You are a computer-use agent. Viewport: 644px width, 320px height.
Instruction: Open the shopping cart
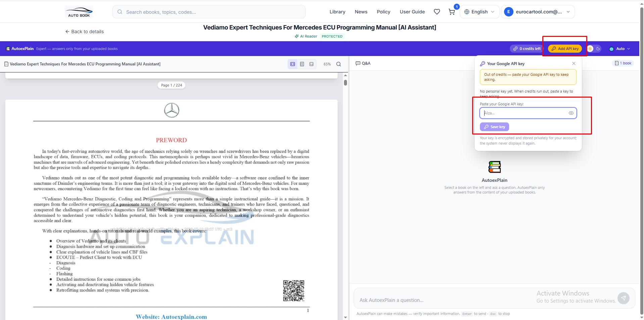tap(452, 12)
